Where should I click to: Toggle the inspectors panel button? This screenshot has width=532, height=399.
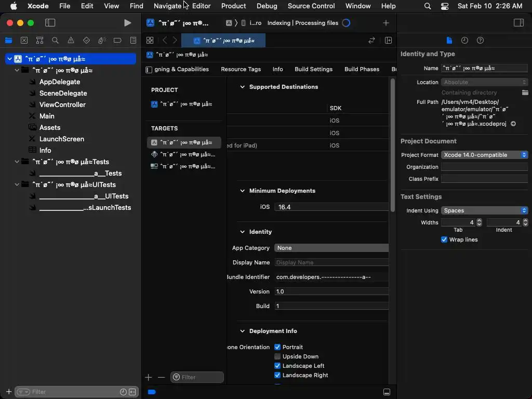click(x=519, y=23)
